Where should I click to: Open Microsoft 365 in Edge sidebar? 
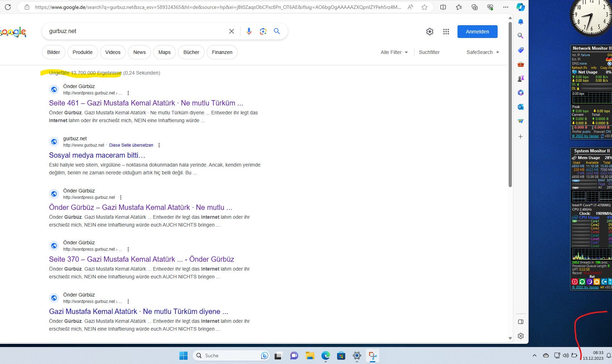[x=521, y=93]
